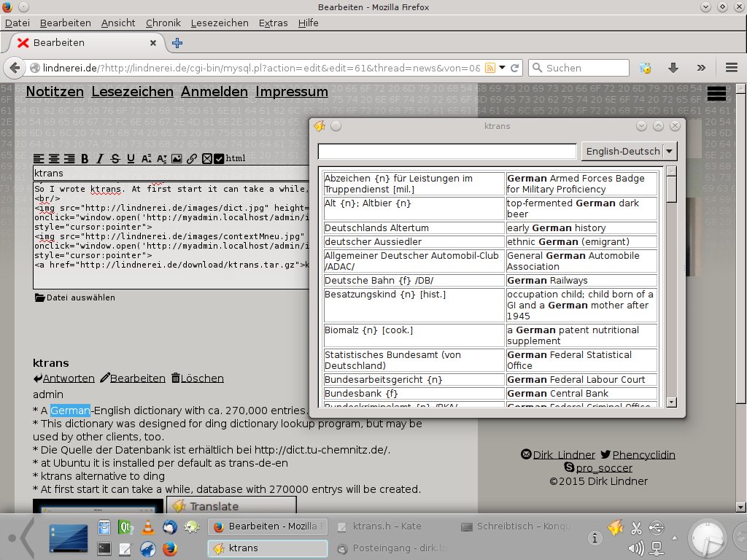Open the Impressum link
This screenshot has width=747, height=560.
coord(292,91)
